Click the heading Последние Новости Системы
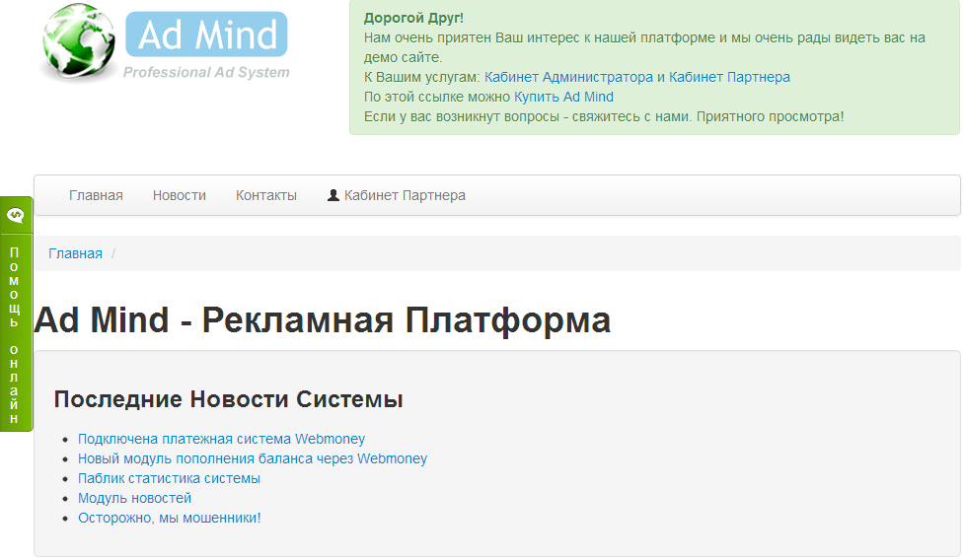963x560 pixels. coord(229,399)
